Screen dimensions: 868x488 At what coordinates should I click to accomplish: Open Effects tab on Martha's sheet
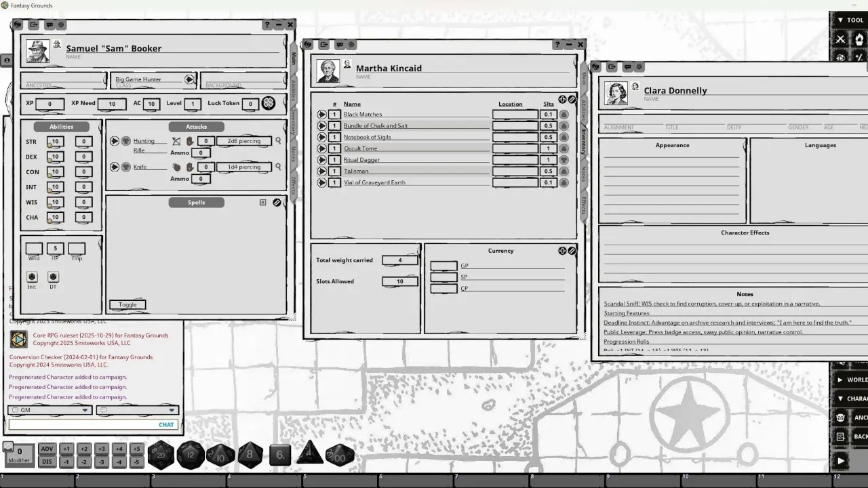coord(584,205)
